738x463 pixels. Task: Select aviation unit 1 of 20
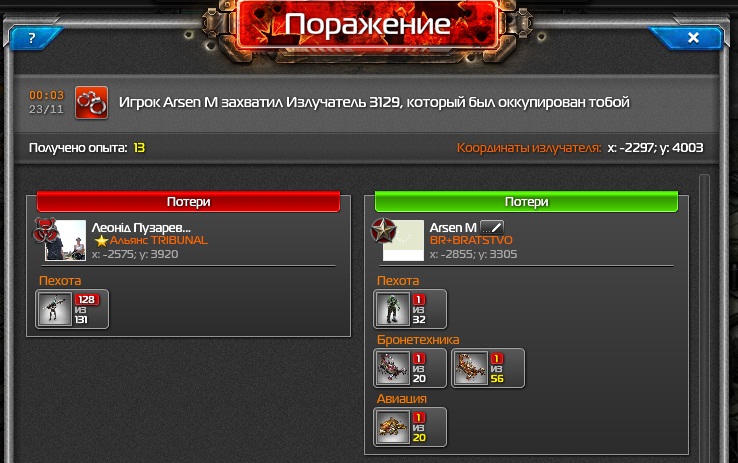pos(410,427)
